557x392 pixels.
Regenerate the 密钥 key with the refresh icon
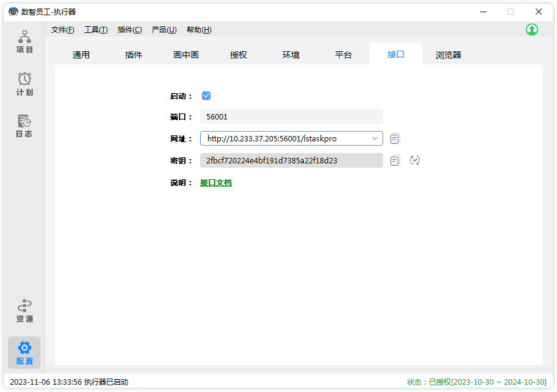pos(415,160)
